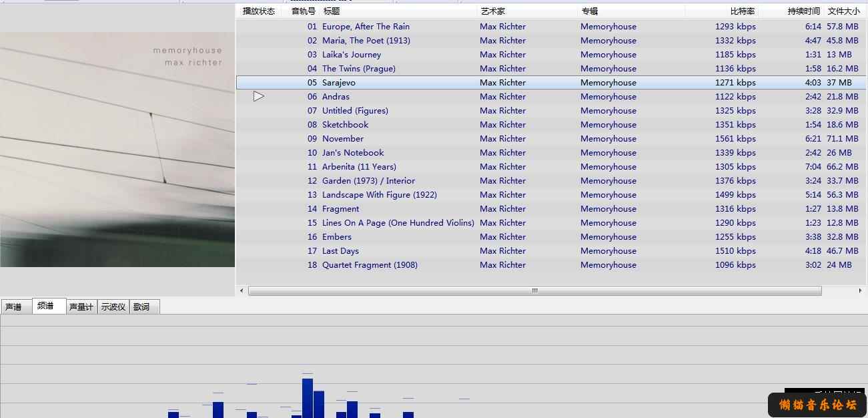Sort by 播放状态 column header
The height and width of the screenshot is (418, 868).
point(259,11)
